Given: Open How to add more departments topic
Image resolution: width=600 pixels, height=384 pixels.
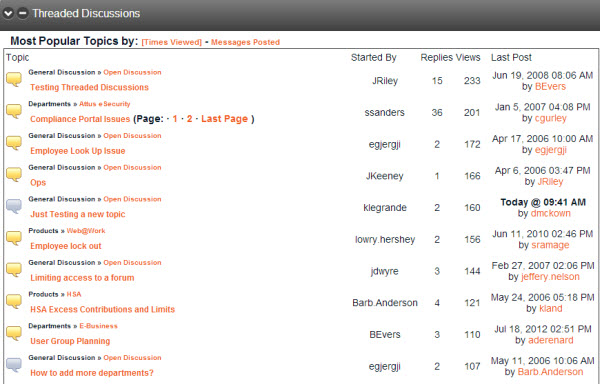Looking at the screenshot, I should pos(92,373).
